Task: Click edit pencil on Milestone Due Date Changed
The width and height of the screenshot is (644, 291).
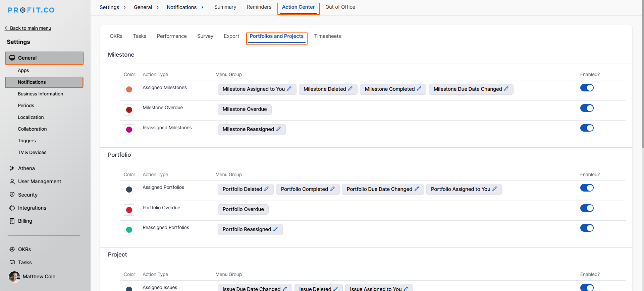Action: [x=506, y=89]
